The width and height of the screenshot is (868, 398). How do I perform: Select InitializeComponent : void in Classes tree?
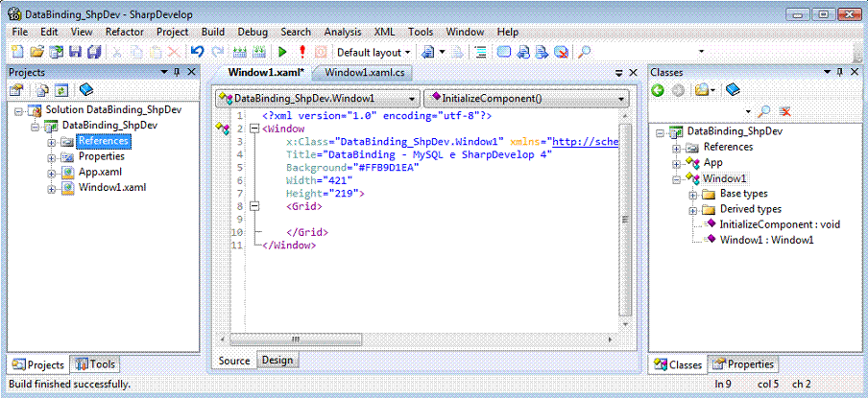[x=780, y=224]
